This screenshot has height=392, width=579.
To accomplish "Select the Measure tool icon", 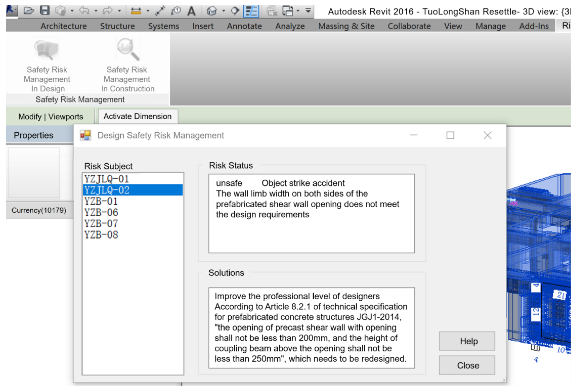I will pyautogui.click(x=136, y=11).
